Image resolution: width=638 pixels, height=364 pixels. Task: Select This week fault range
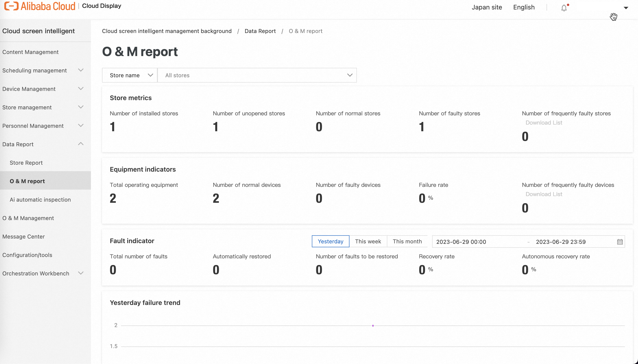(x=368, y=242)
